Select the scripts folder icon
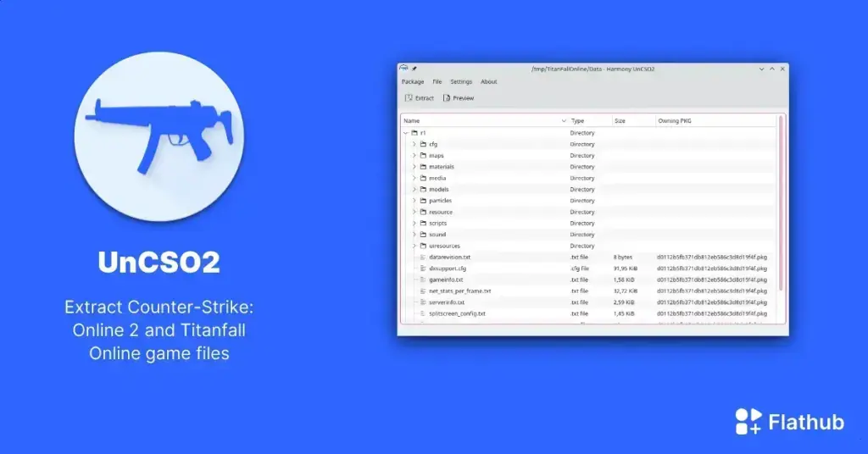Viewport: 868px width, 454px height. (423, 224)
